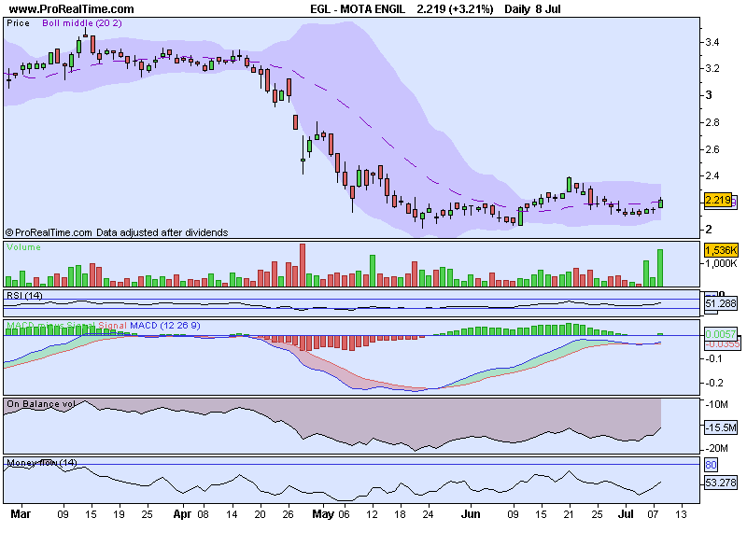Click the 2.4 price axis label

pos(712,175)
